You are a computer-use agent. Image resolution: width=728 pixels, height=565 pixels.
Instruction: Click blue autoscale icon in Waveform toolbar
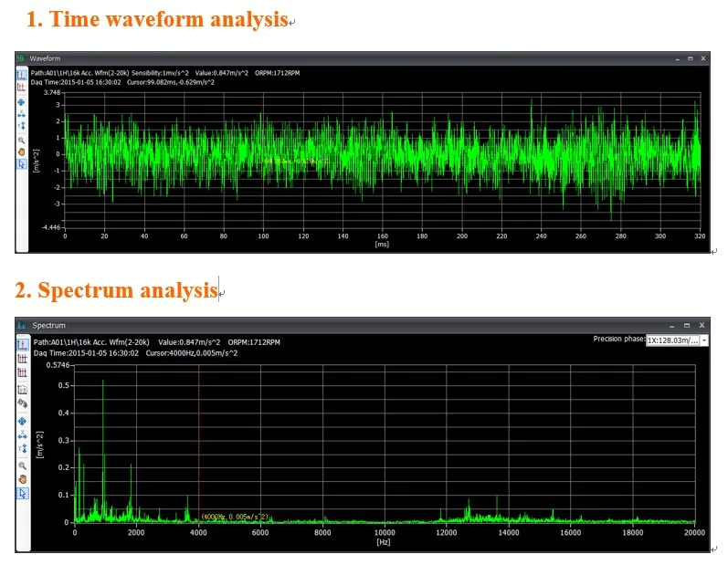coord(22,103)
